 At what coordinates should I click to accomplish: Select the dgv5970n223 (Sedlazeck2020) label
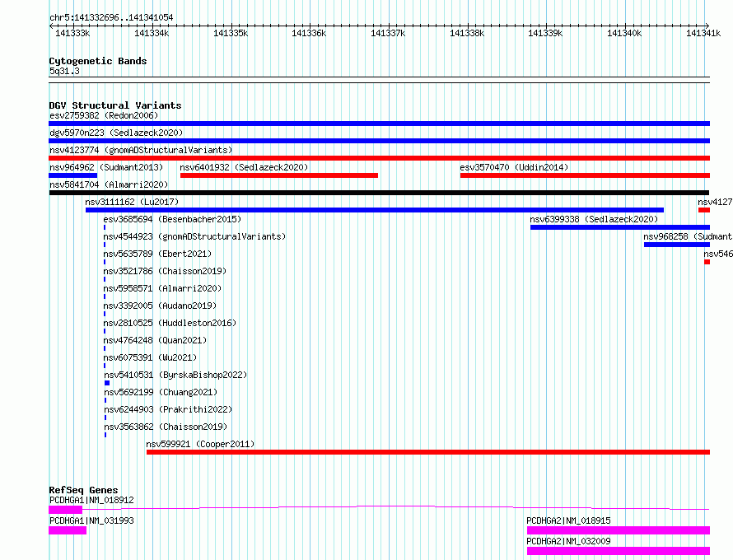pos(116,133)
